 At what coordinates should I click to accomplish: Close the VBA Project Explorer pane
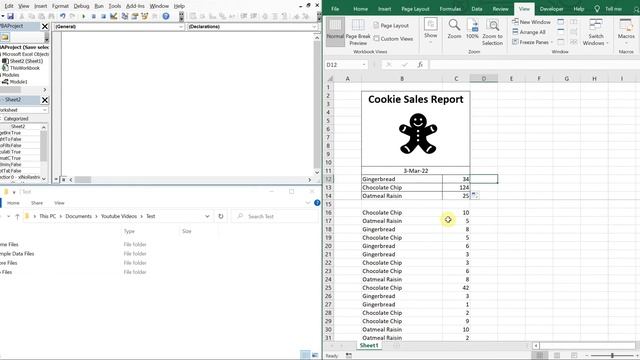pyautogui.click(x=45, y=27)
